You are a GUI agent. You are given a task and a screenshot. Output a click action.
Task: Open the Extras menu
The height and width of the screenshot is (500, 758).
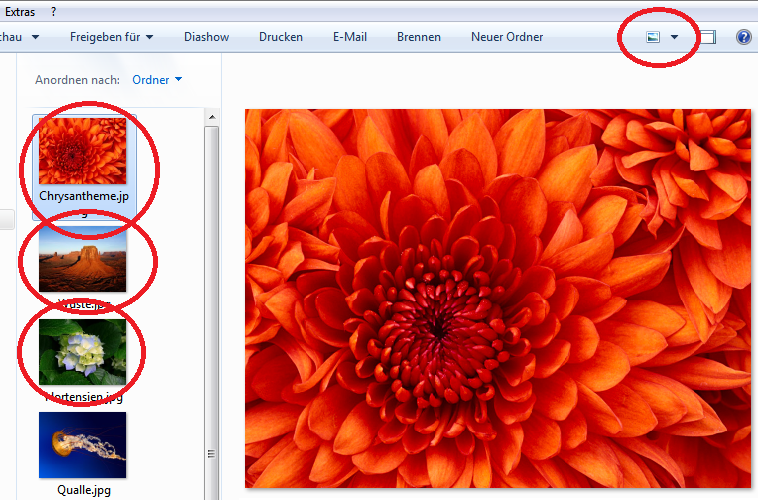(x=22, y=11)
